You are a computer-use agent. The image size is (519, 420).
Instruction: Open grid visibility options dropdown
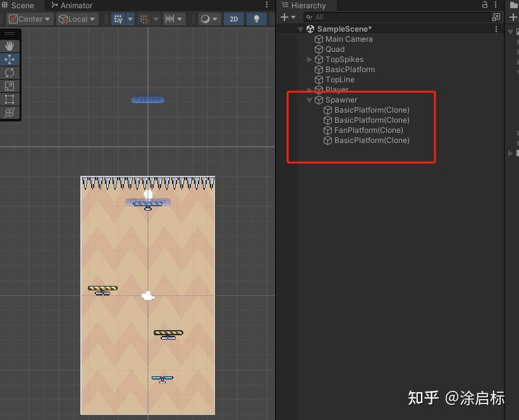130,19
